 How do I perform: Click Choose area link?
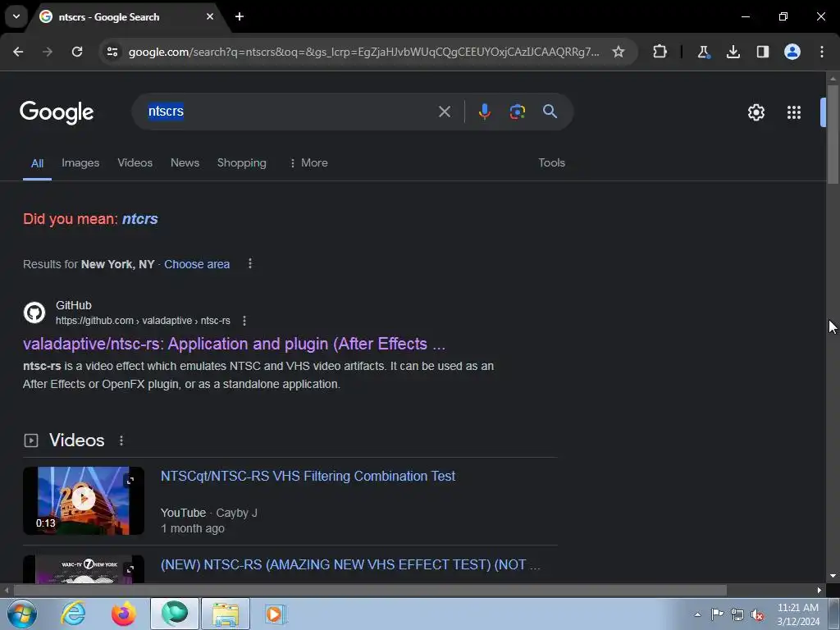pos(197,264)
